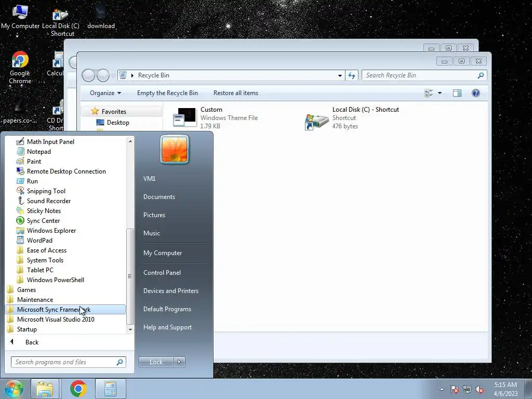Open the Run dialog entry
Screen dimensions: 532x399
click(x=32, y=181)
